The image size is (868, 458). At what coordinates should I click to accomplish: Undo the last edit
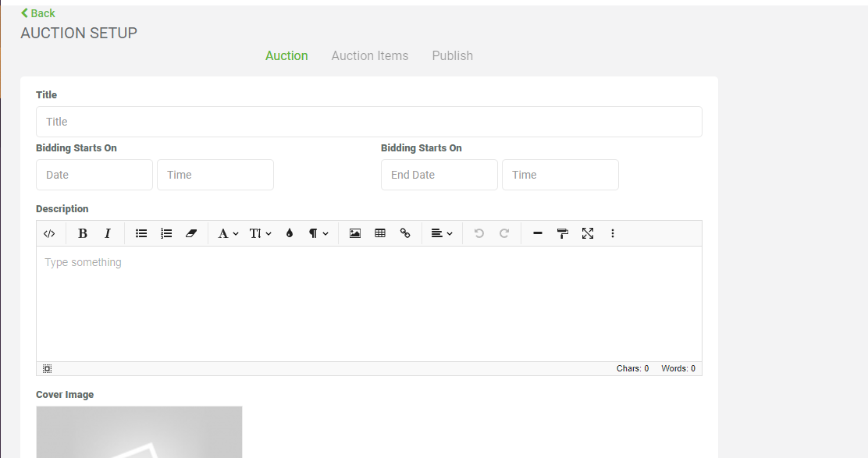tap(478, 233)
